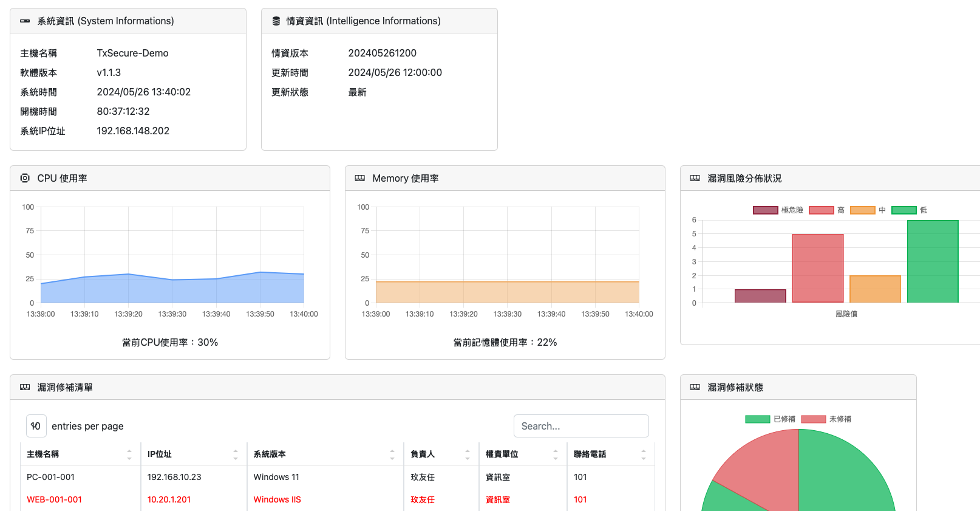The width and height of the screenshot is (980, 511).
Task: Click the 低 green risk bar
Action: (x=933, y=261)
